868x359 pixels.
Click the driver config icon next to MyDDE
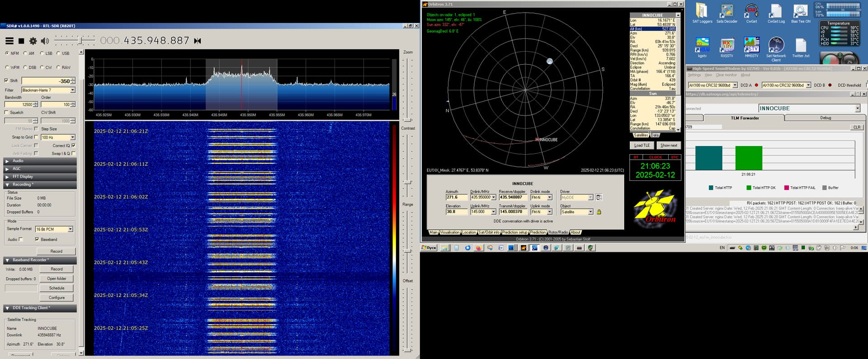coord(599,198)
